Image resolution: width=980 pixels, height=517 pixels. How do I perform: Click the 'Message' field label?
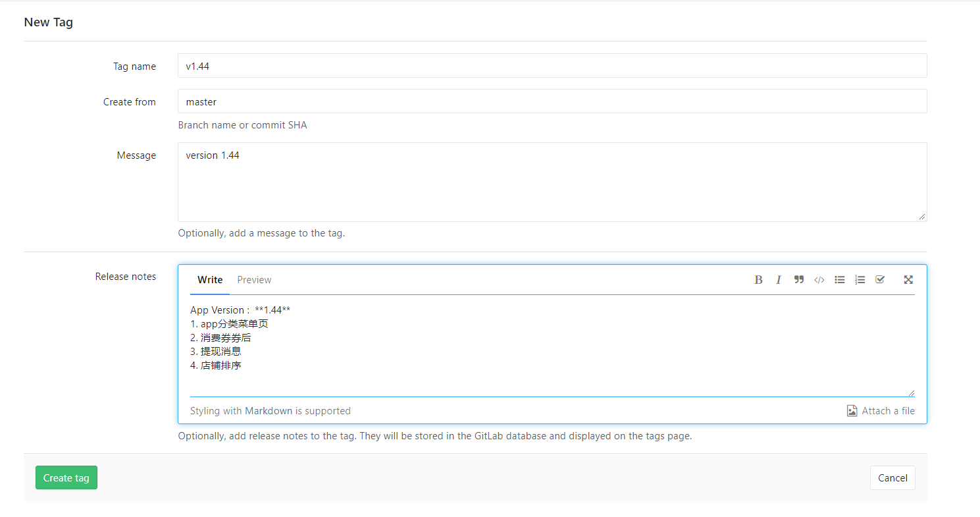coord(137,155)
